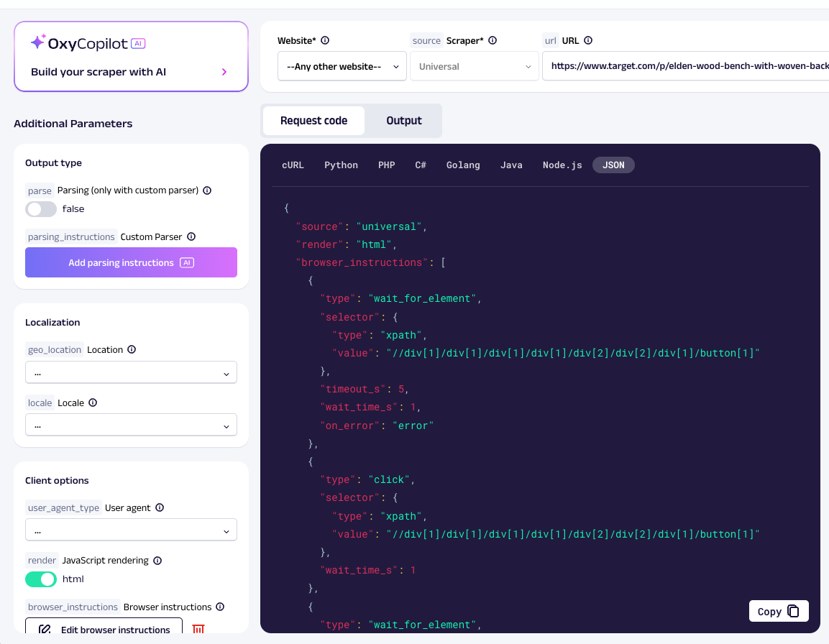Click info icon next to User agent

[x=160, y=507]
